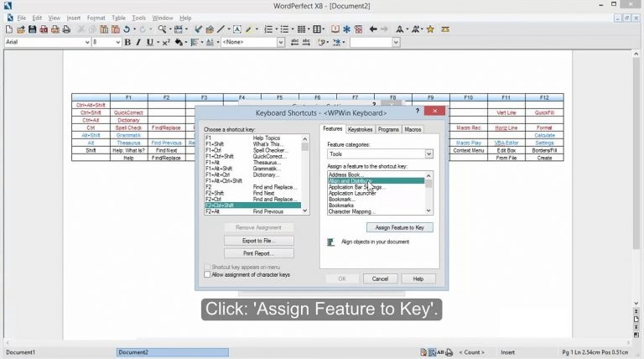Click 'Assign Feature to Key' button
This screenshot has height=359, width=644.
click(x=400, y=227)
